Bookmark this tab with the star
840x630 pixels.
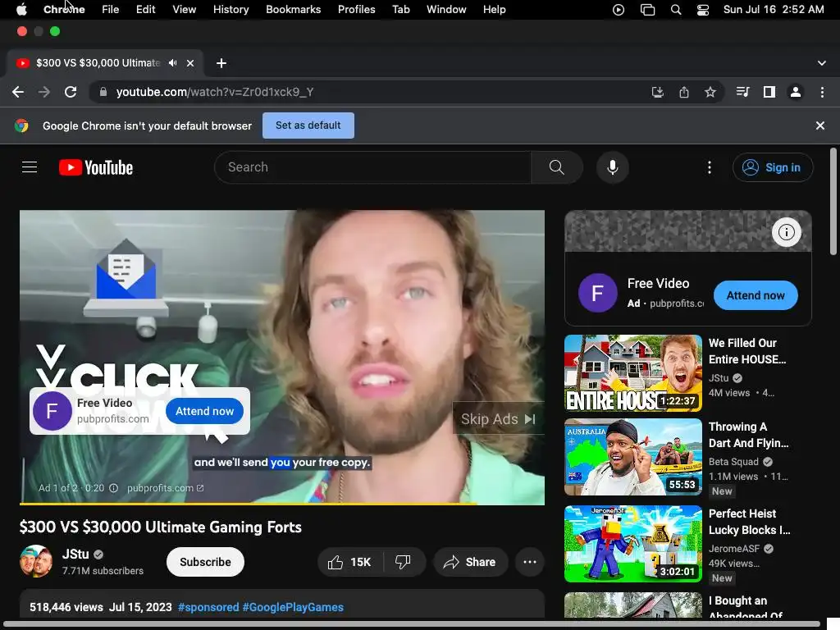710,92
